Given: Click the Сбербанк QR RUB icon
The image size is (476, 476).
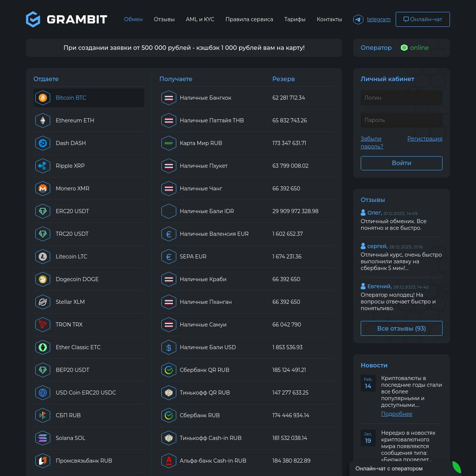Looking at the screenshot, I should pyautogui.click(x=169, y=370).
